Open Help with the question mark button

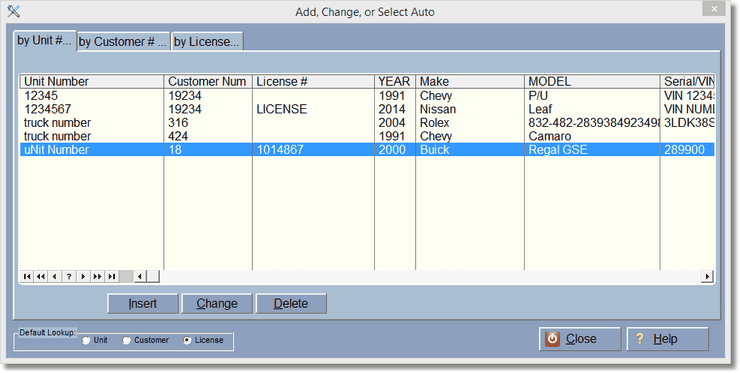click(x=667, y=339)
